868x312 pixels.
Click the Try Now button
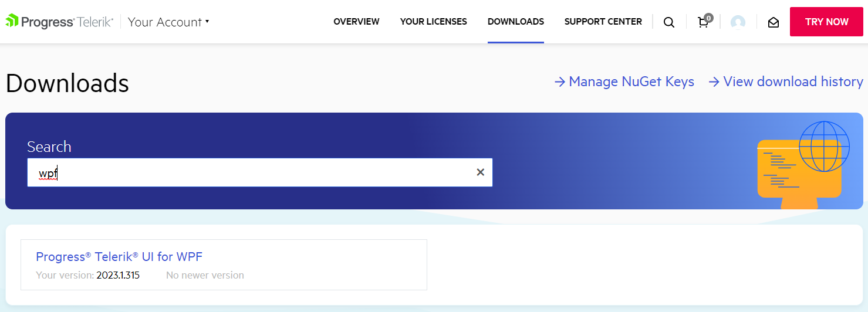(826, 22)
